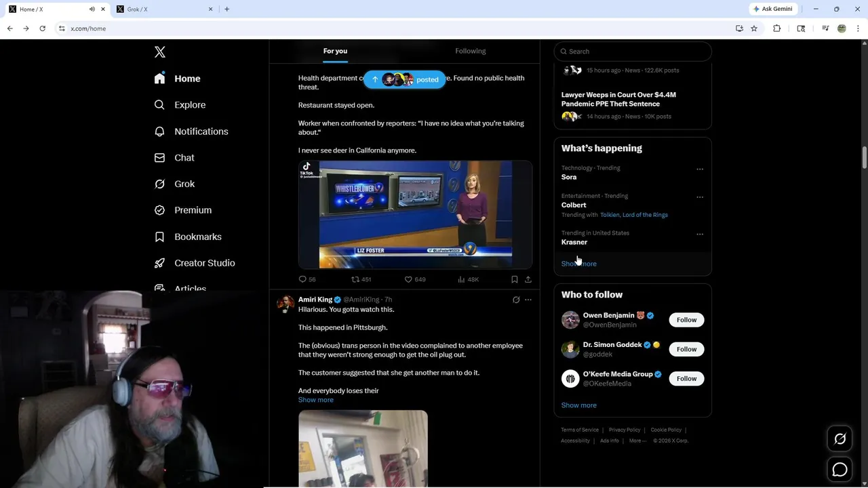Image resolution: width=868 pixels, height=488 pixels.
Task: Bookmark the deer restaurant post
Action: [514, 279]
